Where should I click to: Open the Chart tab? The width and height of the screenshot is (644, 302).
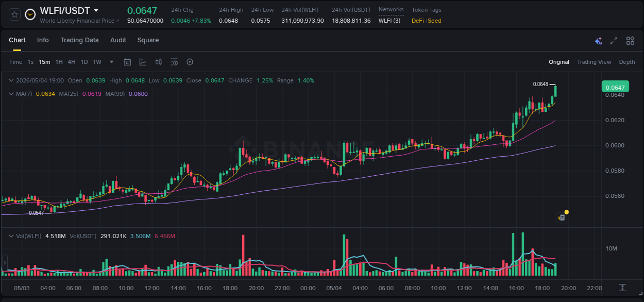[x=17, y=40]
